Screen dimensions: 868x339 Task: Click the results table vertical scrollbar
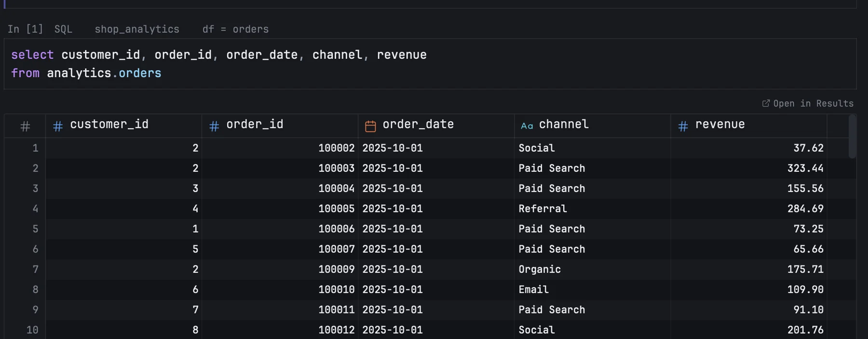(x=852, y=136)
